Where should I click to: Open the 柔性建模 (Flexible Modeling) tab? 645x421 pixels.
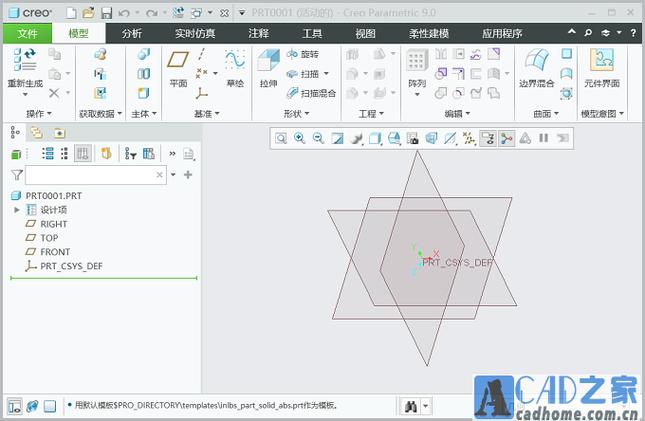coord(429,33)
